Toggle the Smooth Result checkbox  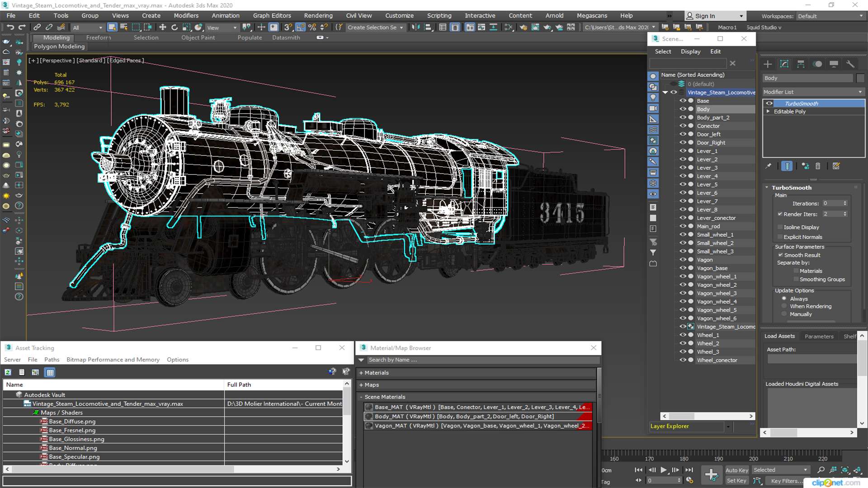[780, 255]
